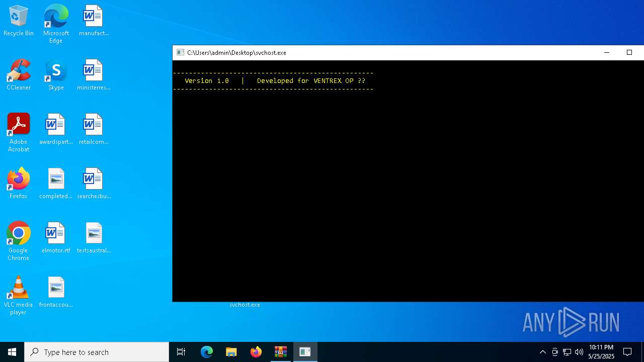Click the taskbar search box

97,352
